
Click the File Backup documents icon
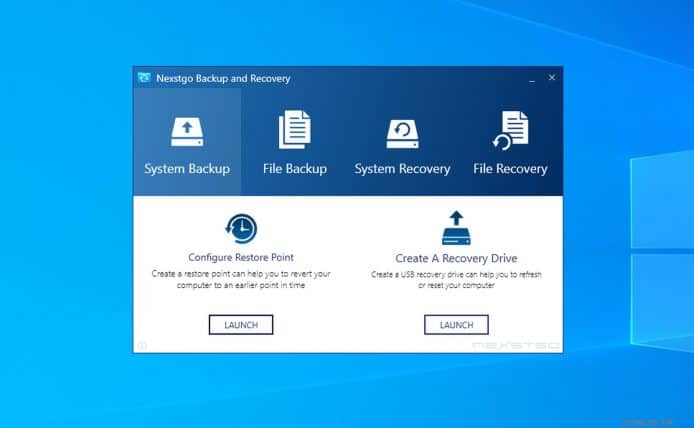click(295, 130)
